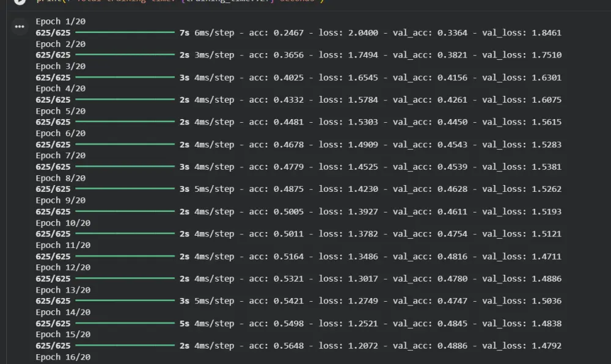Click the "Epoch 8/20" label text
611x364 pixels.
pos(60,178)
